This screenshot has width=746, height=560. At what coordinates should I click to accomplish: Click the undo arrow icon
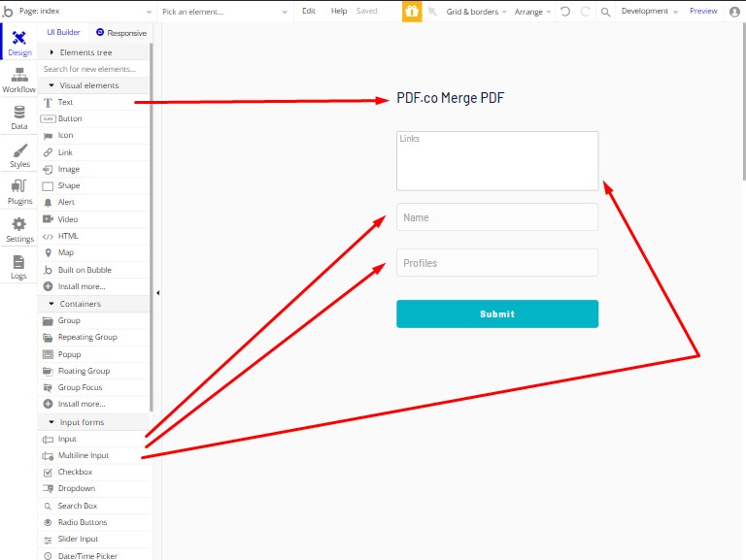point(564,12)
